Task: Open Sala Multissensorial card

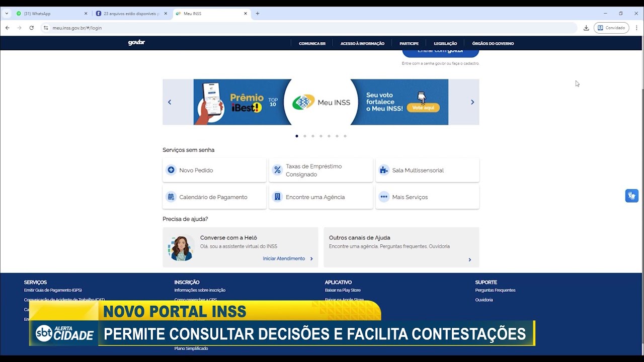Action: pos(428,170)
